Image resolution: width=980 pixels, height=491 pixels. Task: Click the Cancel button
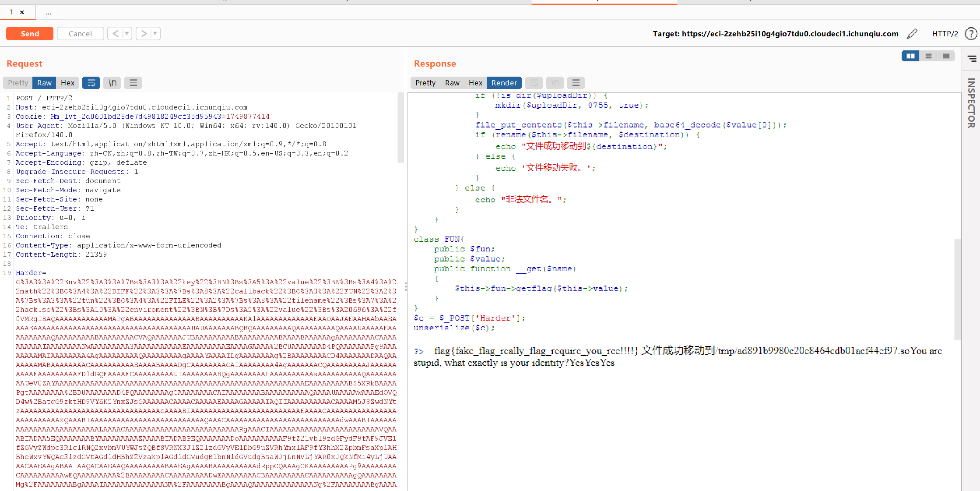coord(80,34)
